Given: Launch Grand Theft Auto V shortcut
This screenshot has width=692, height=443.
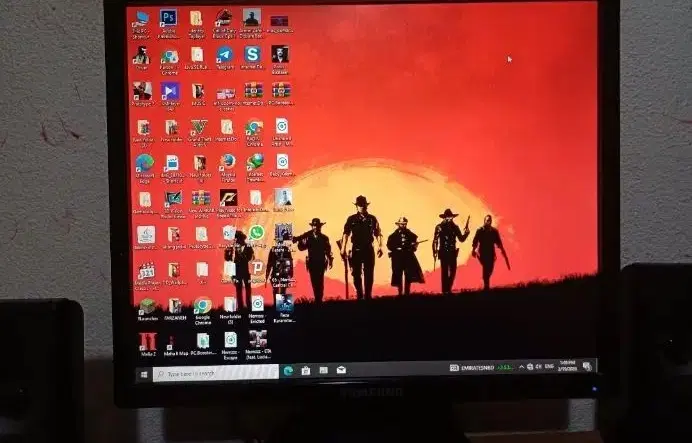Looking at the screenshot, I should tap(199, 133).
